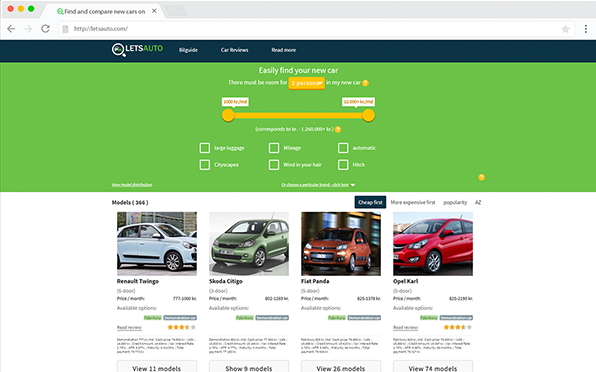Open the Skoda Citigo car photo
The height and width of the screenshot is (372, 596).
[249, 244]
